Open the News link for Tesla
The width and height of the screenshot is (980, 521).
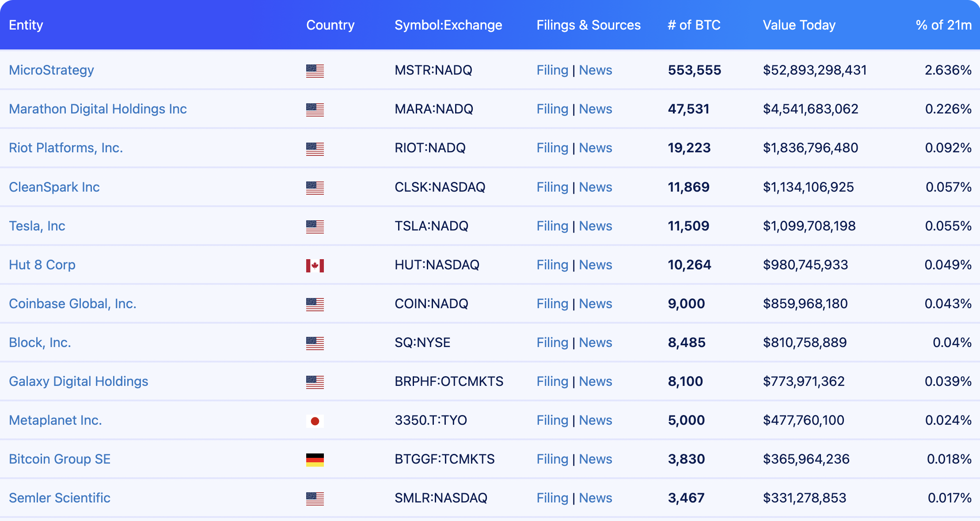596,226
